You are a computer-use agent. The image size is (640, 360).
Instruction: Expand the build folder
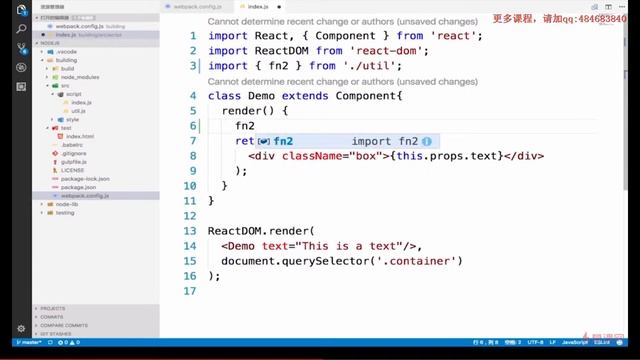tap(96, 69)
